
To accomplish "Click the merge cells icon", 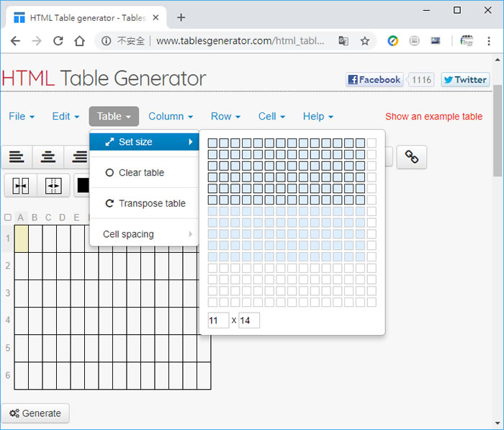I will 20,185.
